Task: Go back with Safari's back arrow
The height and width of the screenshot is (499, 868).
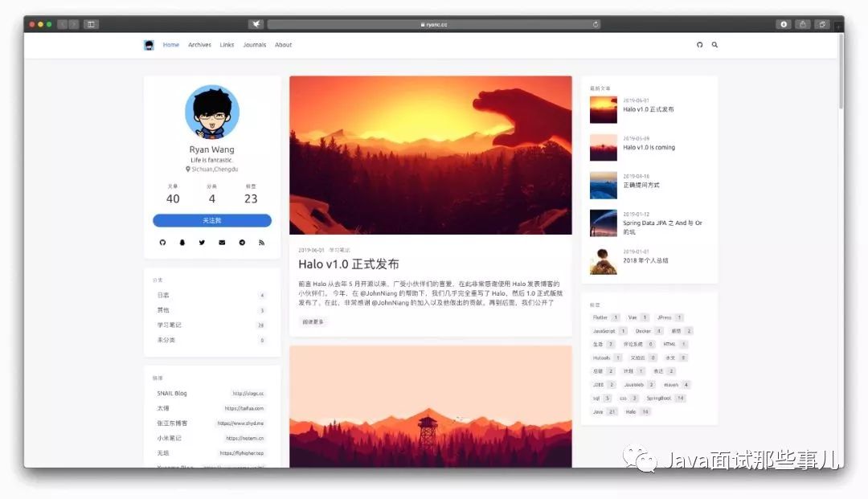Action: point(63,24)
